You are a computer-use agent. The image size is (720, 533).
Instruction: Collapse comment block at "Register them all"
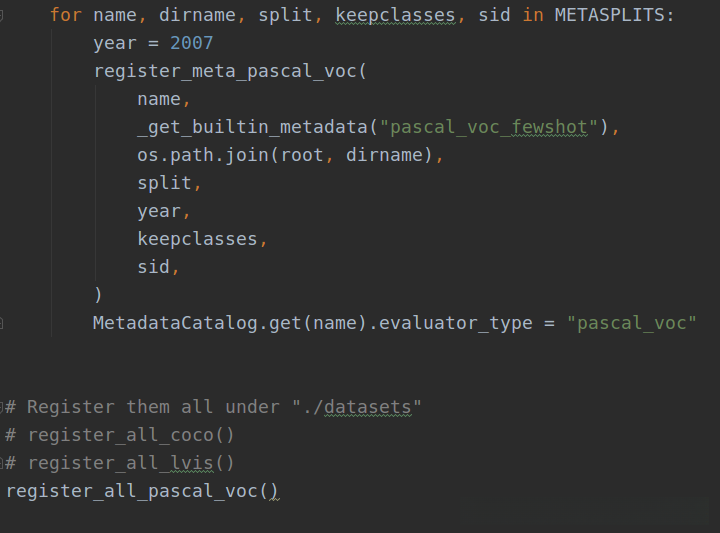(x=3, y=406)
